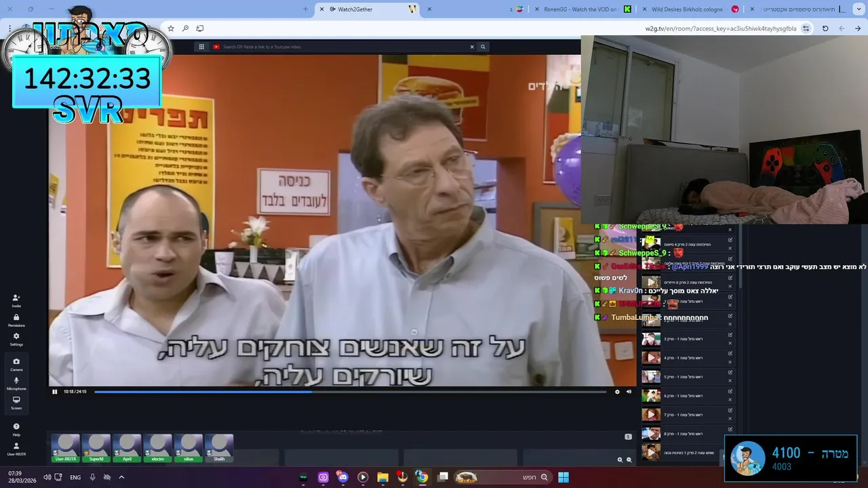This screenshot has height=488, width=868.
Task: Open File Explorer from the taskbar
Action: click(382, 477)
